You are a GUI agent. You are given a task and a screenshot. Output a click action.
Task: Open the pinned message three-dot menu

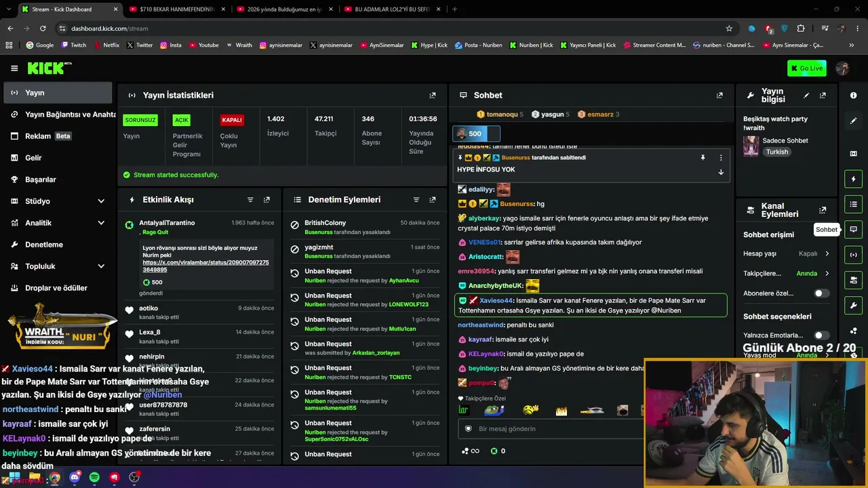pyautogui.click(x=721, y=157)
